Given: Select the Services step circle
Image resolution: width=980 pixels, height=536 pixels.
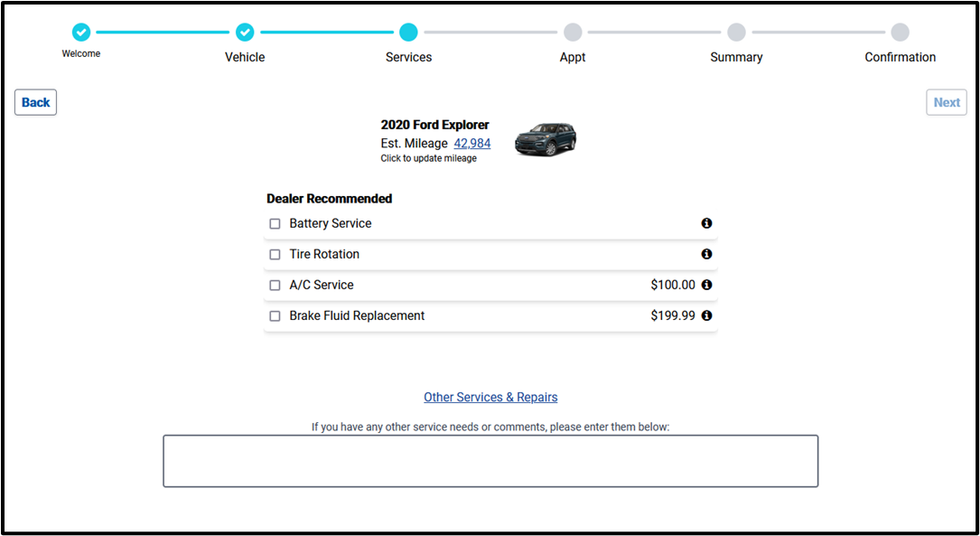Looking at the screenshot, I should pos(408,33).
